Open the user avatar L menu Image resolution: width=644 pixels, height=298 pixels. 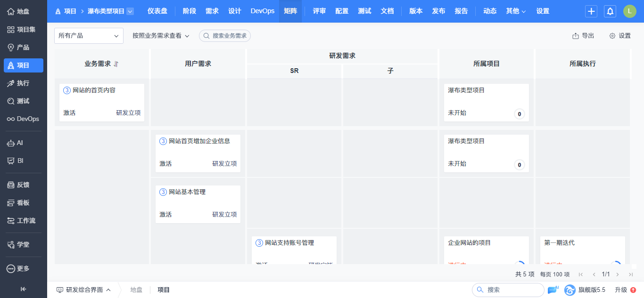(x=629, y=11)
